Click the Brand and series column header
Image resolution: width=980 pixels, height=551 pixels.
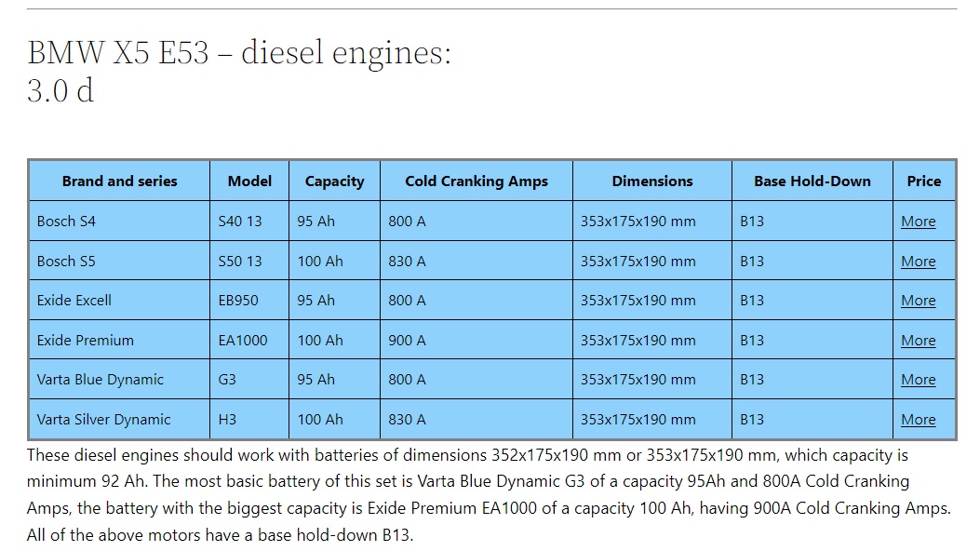tap(119, 181)
